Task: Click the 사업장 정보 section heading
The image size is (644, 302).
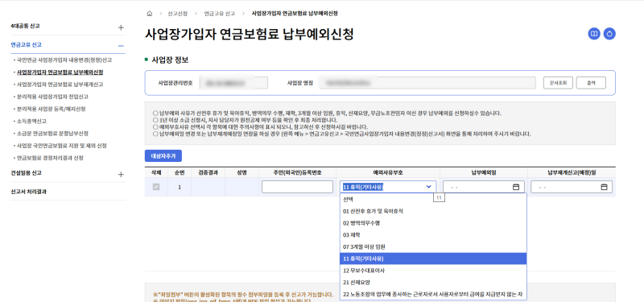Action: coord(170,60)
